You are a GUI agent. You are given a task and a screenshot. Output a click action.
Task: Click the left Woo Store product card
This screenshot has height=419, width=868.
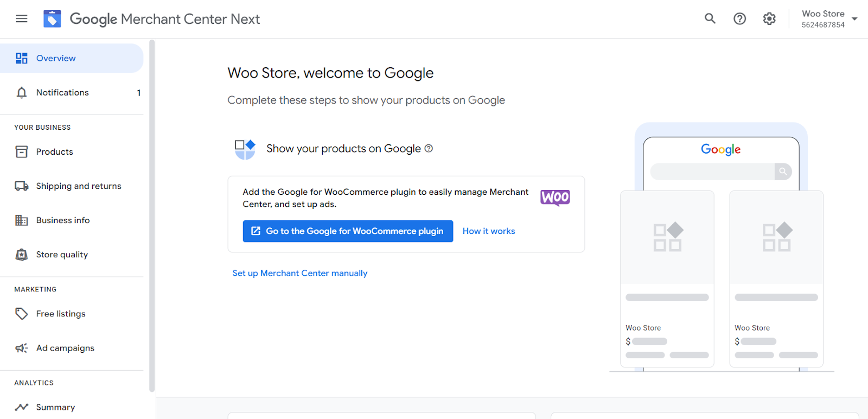click(667, 279)
